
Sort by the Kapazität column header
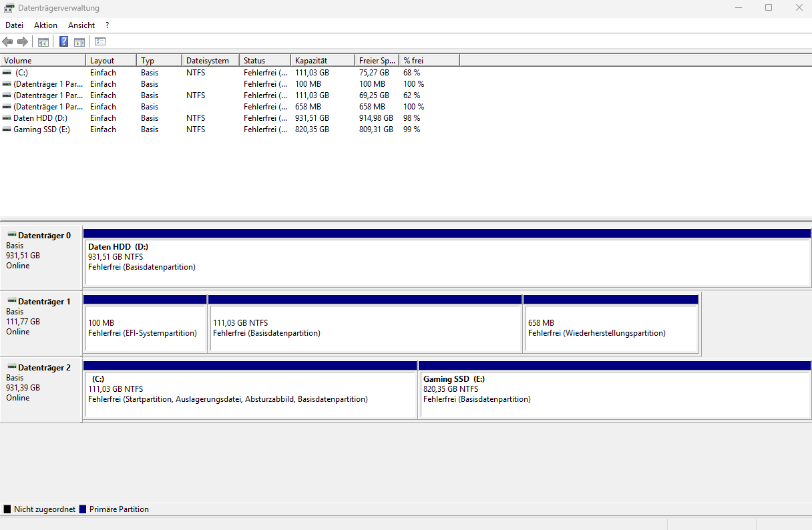pyautogui.click(x=323, y=61)
